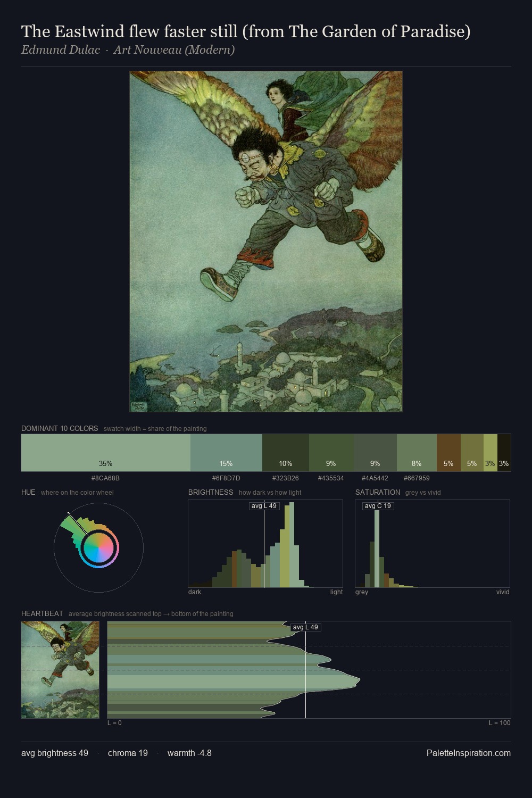Click the hex label #8CA68B
This screenshot has height=798, width=532.
pyautogui.click(x=105, y=478)
